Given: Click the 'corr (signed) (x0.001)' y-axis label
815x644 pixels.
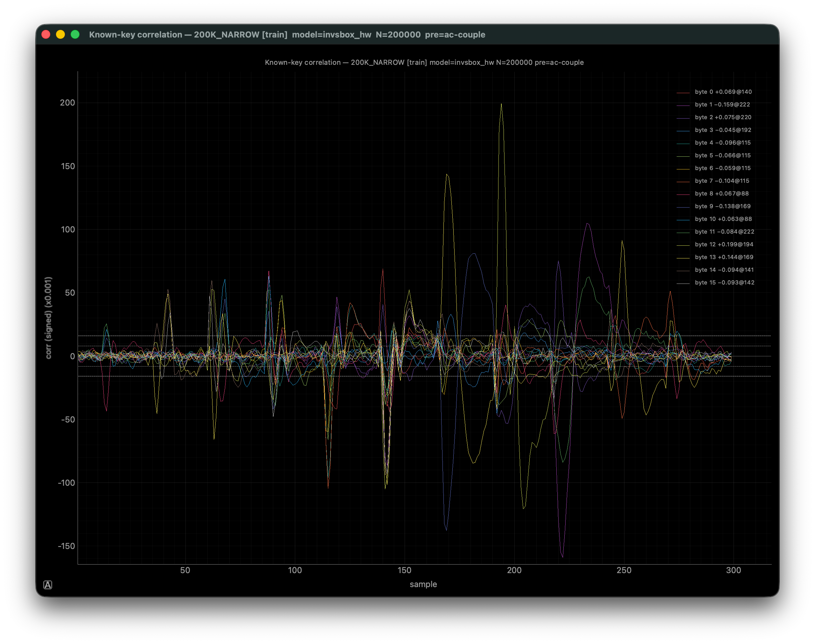Looking at the screenshot, I should (x=48, y=318).
